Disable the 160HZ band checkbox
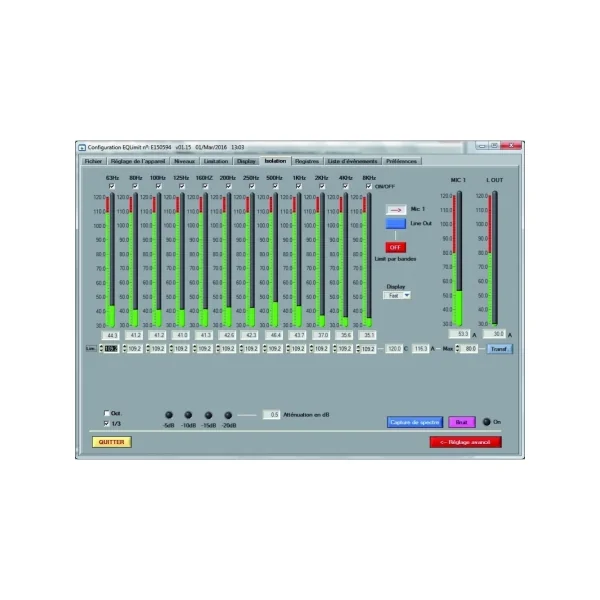600x600 pixels. pos(205,186)
